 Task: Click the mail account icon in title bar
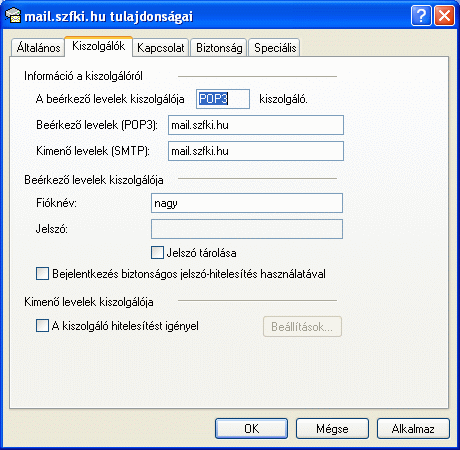point(13,16)
